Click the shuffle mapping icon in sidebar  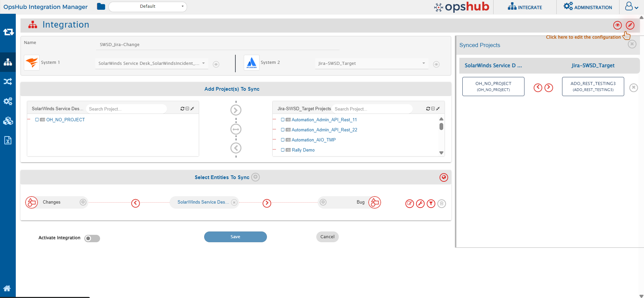8,81
